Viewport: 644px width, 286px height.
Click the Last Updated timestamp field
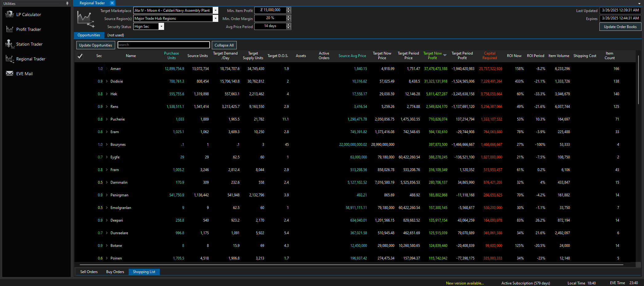tap(620, 10)
